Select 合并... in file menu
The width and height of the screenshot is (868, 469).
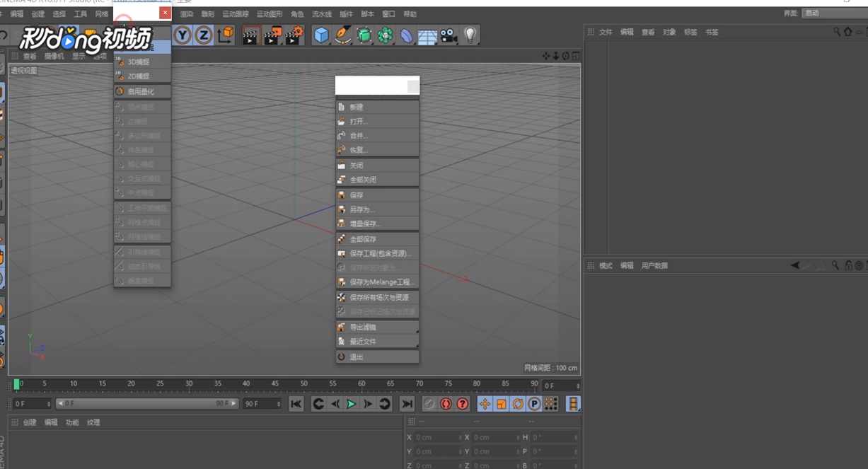coord(377,135)
